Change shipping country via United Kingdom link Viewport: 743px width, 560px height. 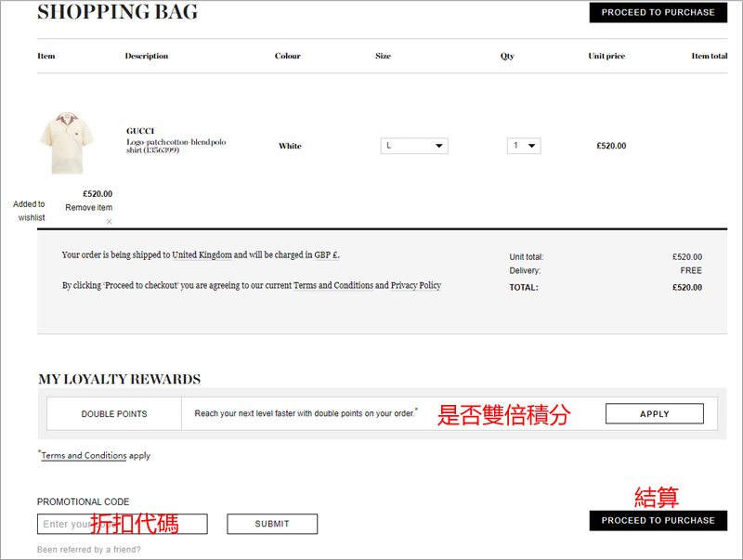point(202,255)
